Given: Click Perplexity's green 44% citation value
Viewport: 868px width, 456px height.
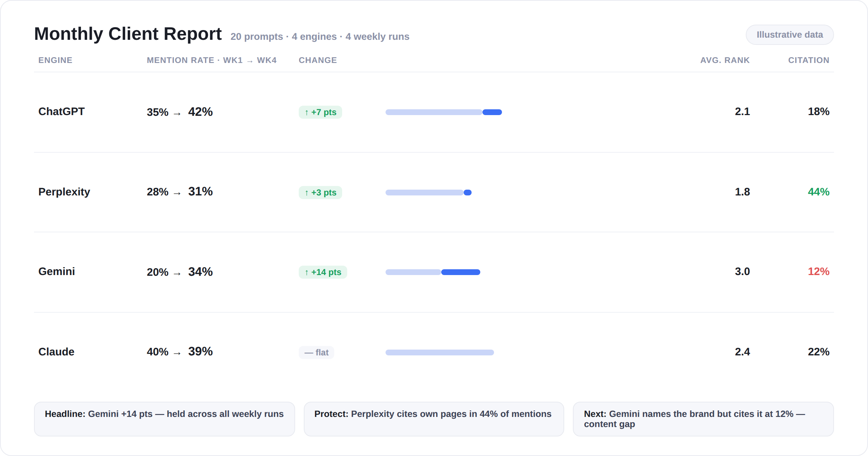Looking at the screenshot, I should coord(818,192).
